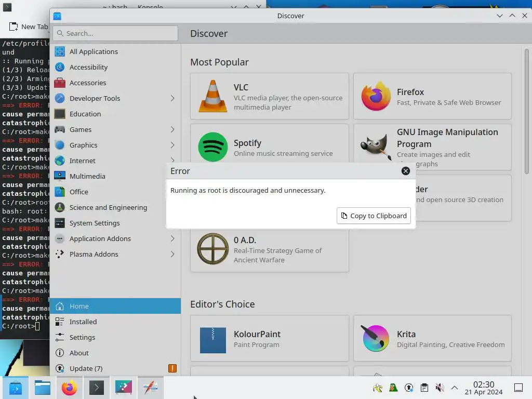Open the Krita application card
Screen dimensions: 532x399
pyautogui.click(x=432, y=338)
